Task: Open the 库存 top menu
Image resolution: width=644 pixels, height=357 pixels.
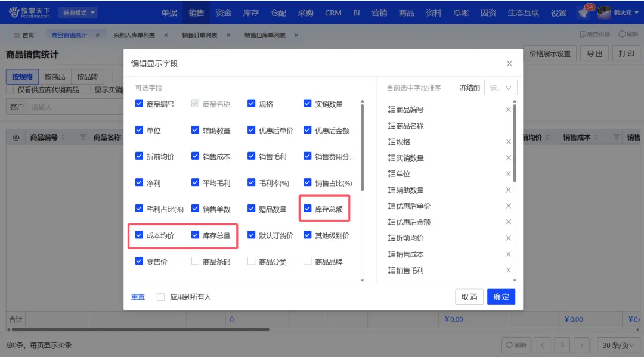Action: (250, 13)
